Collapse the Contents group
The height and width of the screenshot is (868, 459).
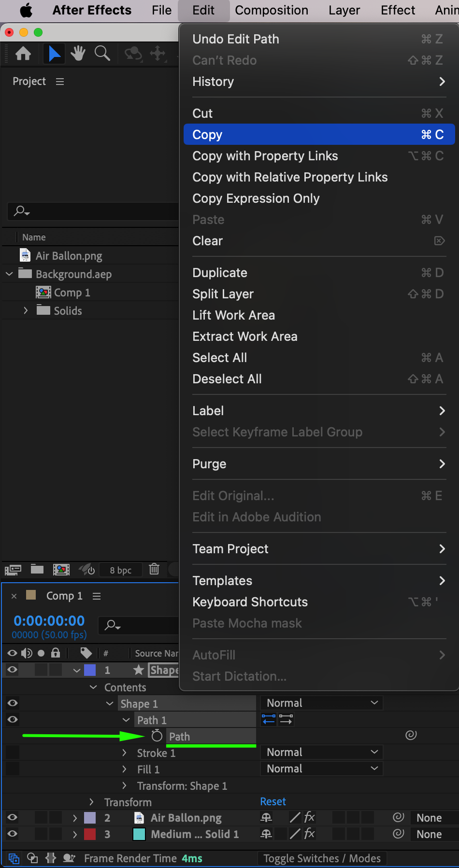pos(93,687)
